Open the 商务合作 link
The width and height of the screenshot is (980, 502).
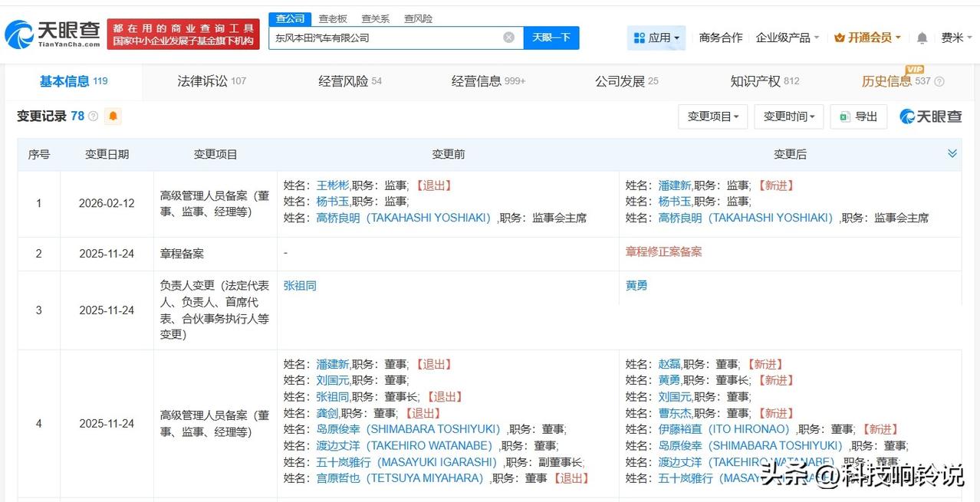[x=721, y=38]
